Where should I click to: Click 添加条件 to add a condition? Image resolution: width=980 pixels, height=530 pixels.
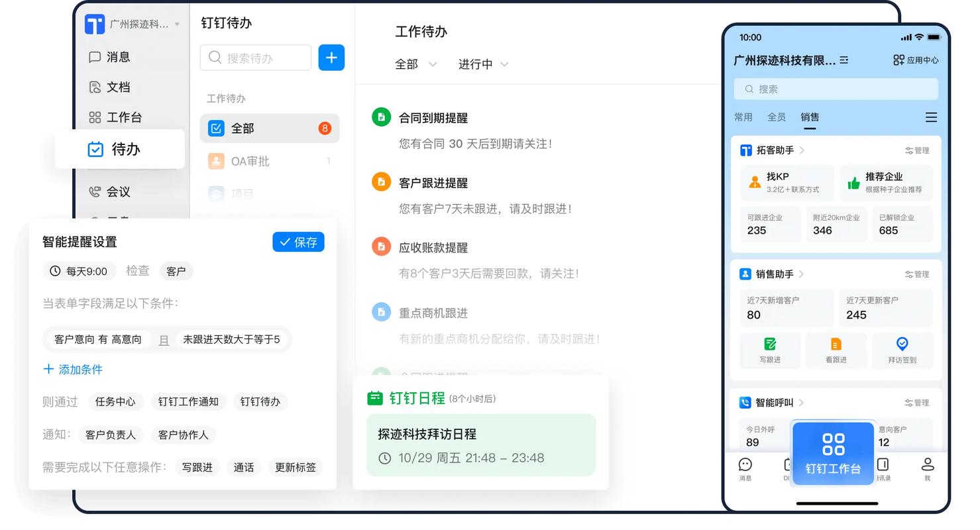click(72, 370)
